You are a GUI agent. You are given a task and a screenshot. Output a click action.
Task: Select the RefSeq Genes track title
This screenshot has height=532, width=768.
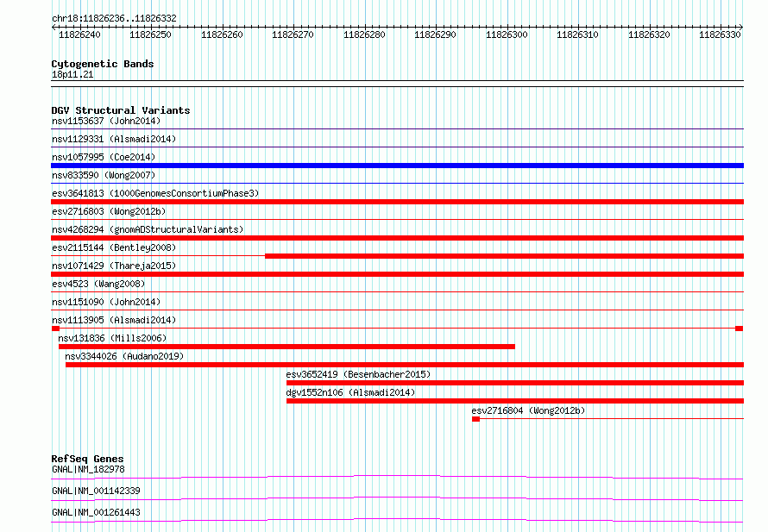[87, 459]
